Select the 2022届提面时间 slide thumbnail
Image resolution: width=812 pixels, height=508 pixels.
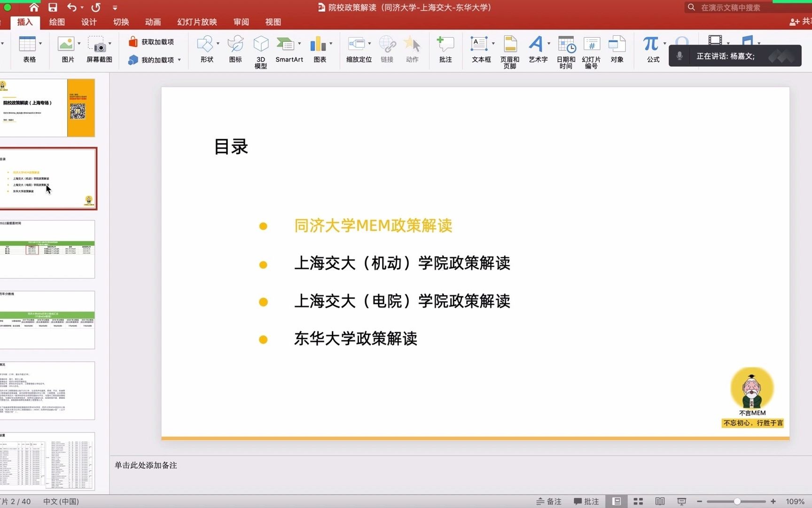pos(47,249)
